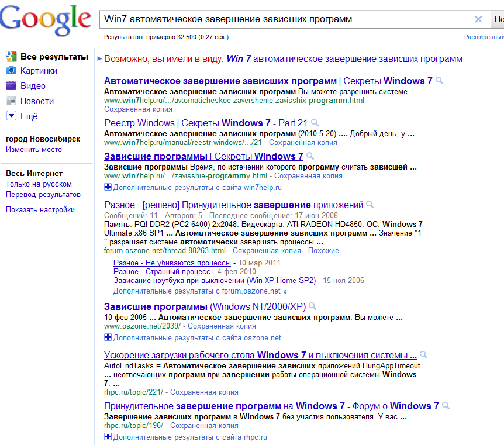The width and height of the screenshot is (504, 445).
Task: Switch to 'Новости' results
Action: pyautogui.click(x=37, y=101)
